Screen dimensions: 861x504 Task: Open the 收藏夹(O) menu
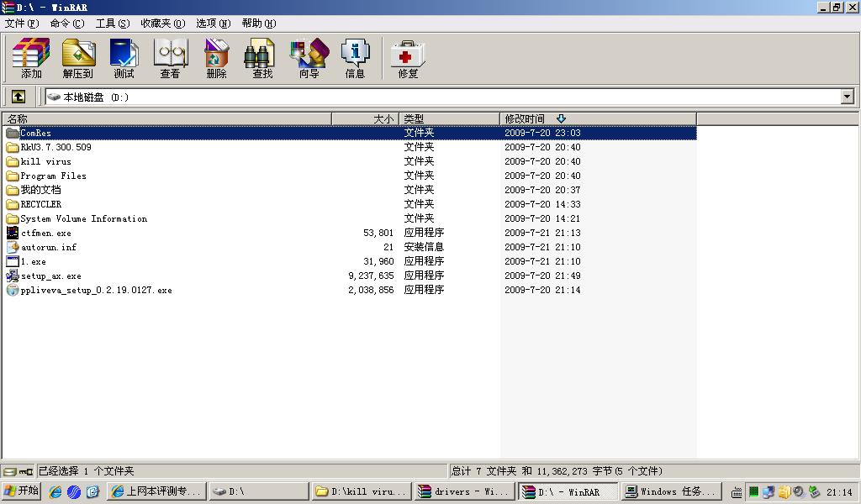[x=163, y=23]
